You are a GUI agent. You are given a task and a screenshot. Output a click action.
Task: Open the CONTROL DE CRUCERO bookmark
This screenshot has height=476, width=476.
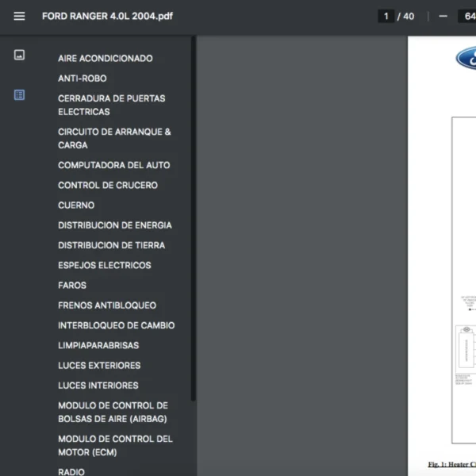(x=108, y=185)
